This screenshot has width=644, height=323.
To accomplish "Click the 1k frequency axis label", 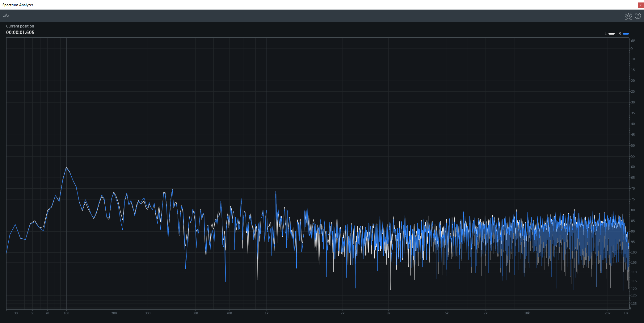I will 267,313.
